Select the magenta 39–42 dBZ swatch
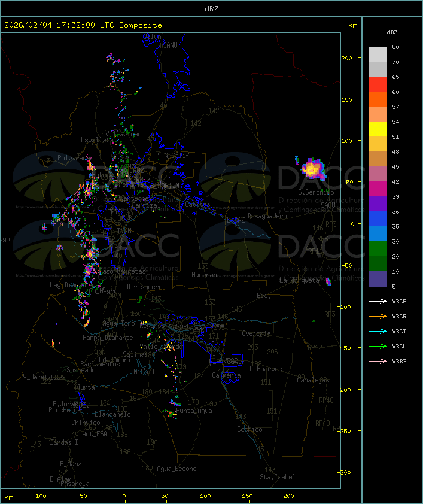Viewport: 423px width, 504px height. tap(378, 189)
